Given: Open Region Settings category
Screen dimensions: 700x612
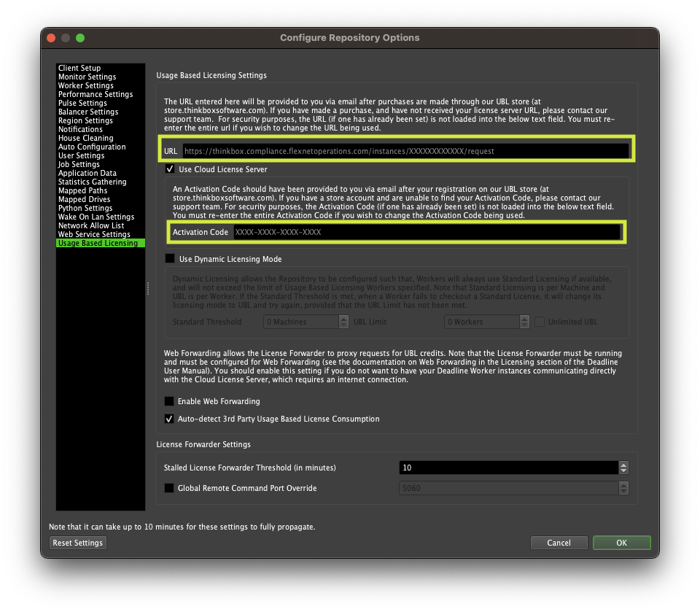Looking at the screenshot, I should pyautogui.click(x=101, y=120).
